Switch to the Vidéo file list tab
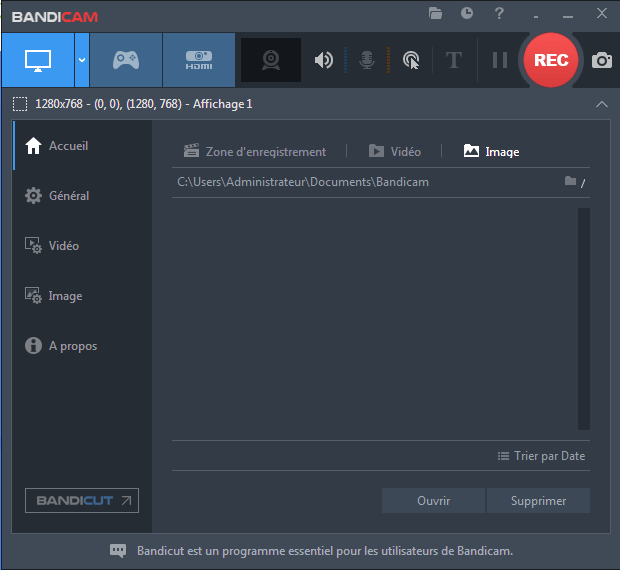The image size is (620, 575). 395,151
